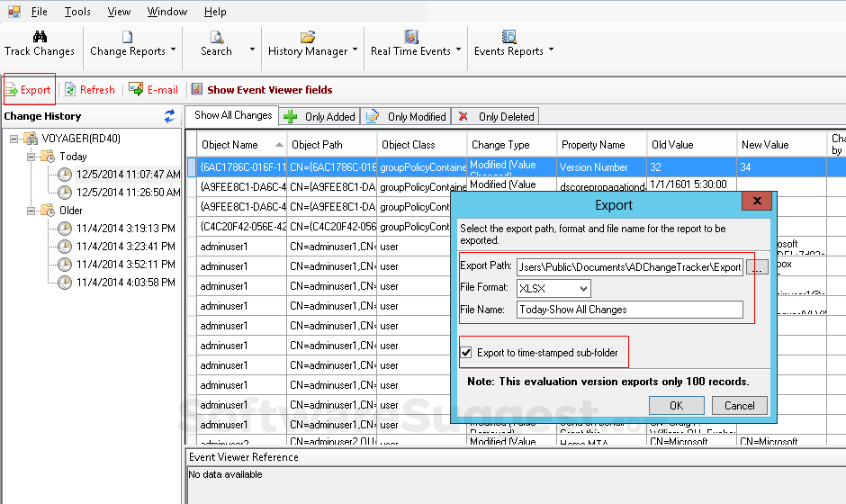Select the 11/4/2014 3:19:13 PM history entry

pyautogui.click(x=125, y=229)
